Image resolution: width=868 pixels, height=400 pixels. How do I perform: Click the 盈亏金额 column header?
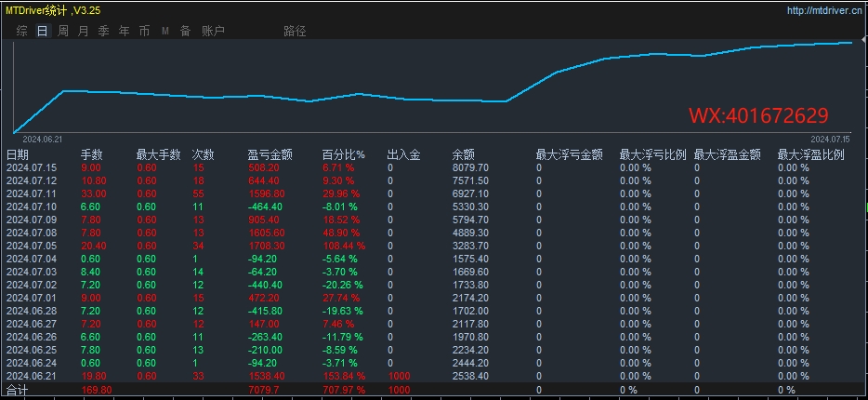pyautogui.click(x=270, y=155)
